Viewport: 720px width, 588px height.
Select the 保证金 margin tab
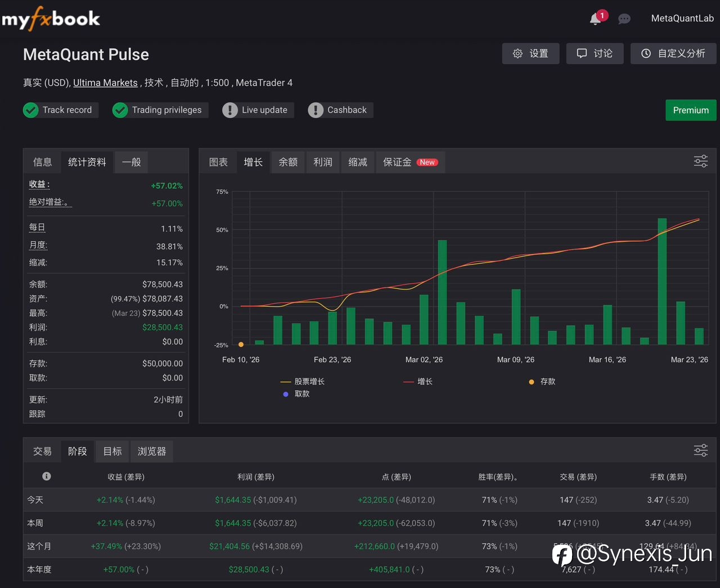[411, 162]
